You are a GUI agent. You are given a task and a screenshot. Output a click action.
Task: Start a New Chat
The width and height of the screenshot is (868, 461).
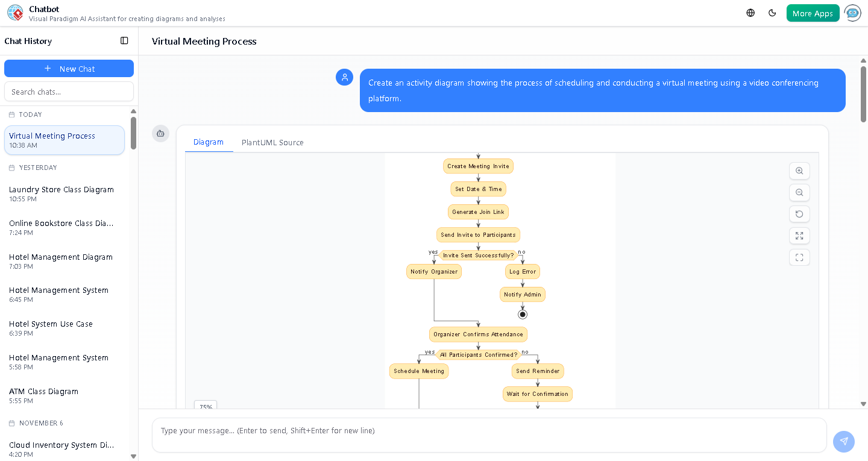(x=69, y=68)
